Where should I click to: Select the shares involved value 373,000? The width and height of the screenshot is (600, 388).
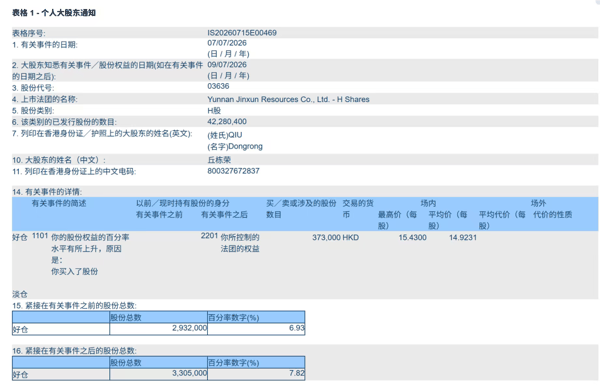pyautogui.click(x=326, y=238)
